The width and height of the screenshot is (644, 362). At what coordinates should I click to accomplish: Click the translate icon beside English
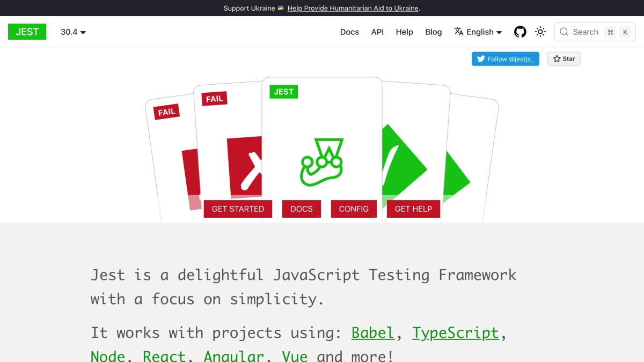point(459,32)
